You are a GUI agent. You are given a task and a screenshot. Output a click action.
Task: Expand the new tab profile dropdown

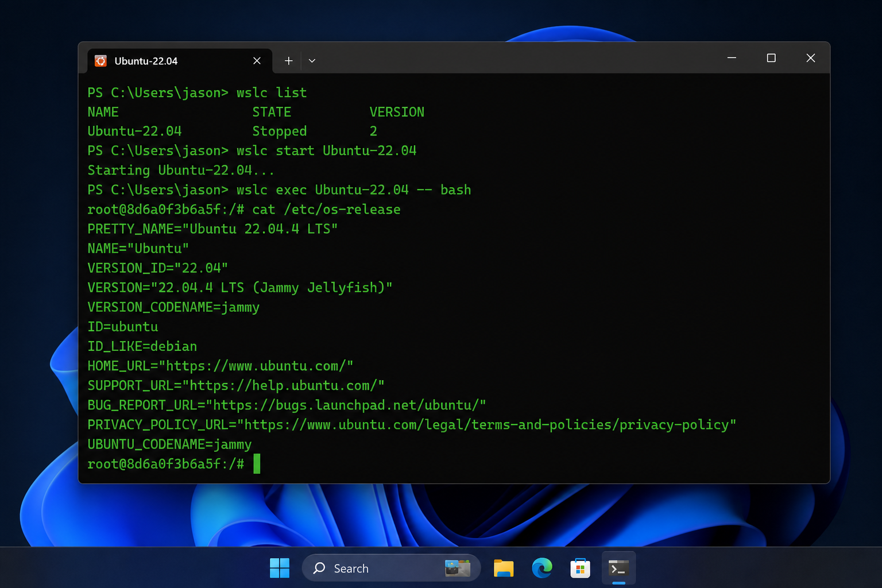point(312,61)
